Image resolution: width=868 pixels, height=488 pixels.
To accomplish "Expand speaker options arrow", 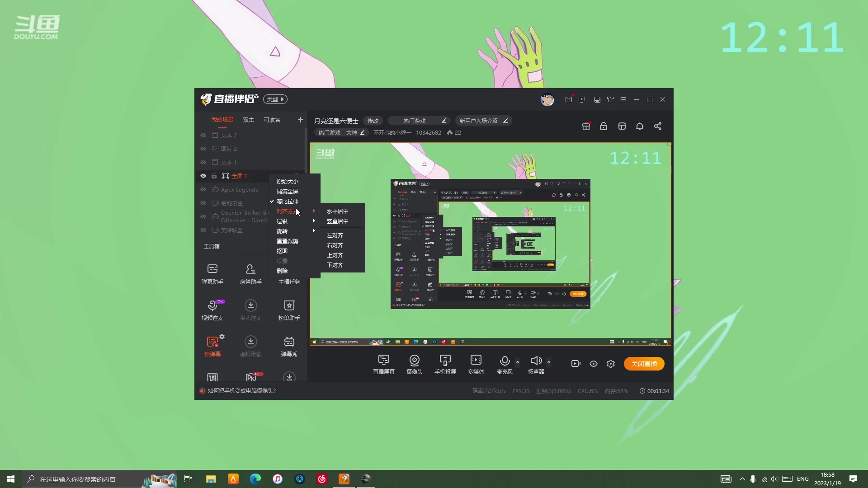I will (x=549, y=362).
